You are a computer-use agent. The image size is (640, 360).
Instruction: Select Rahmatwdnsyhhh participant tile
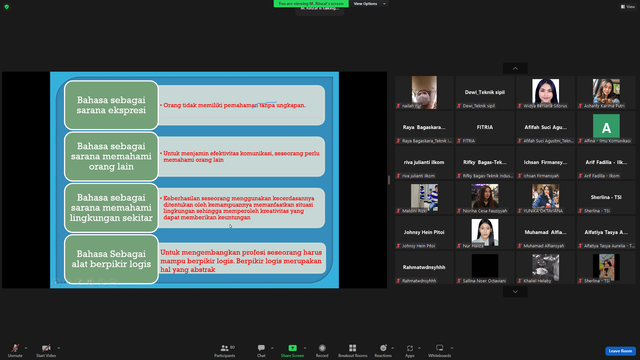tap(424, 268)
